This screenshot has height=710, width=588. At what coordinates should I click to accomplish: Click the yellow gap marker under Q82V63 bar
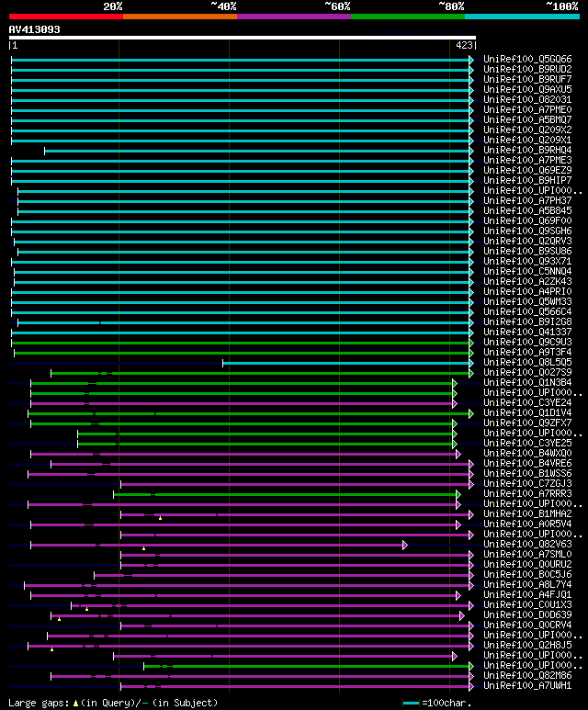point(143,548)
